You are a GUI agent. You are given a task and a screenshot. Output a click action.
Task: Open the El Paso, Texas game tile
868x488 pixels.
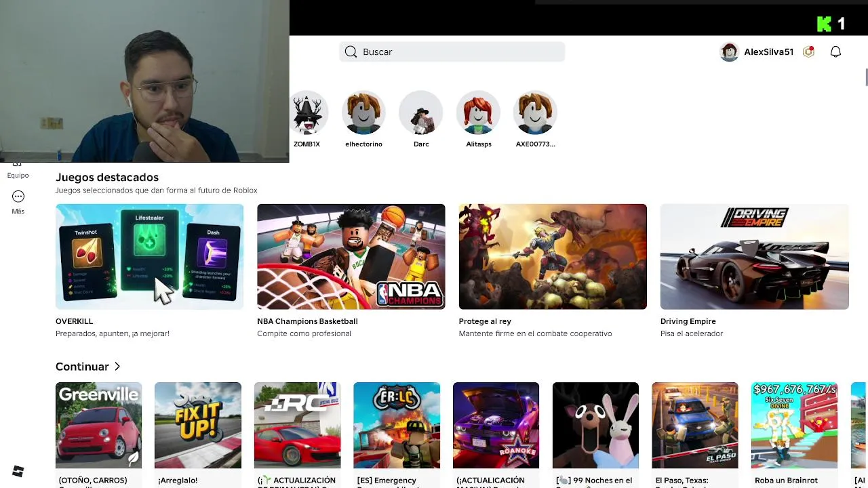[695, 426]
